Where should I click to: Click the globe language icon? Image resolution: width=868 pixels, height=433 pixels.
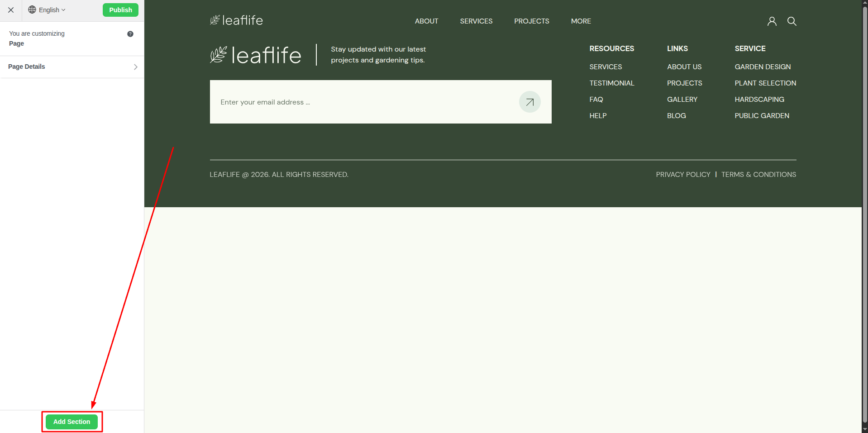click(32, 10)
